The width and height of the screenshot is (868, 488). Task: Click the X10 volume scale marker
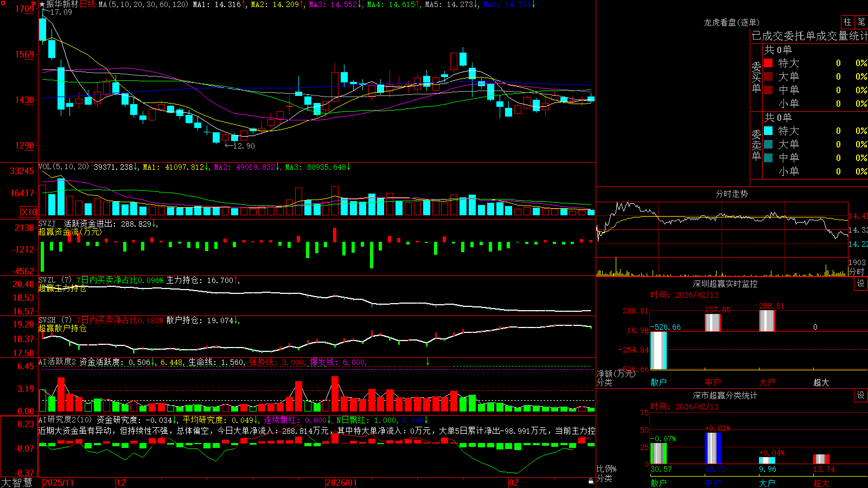29,212
